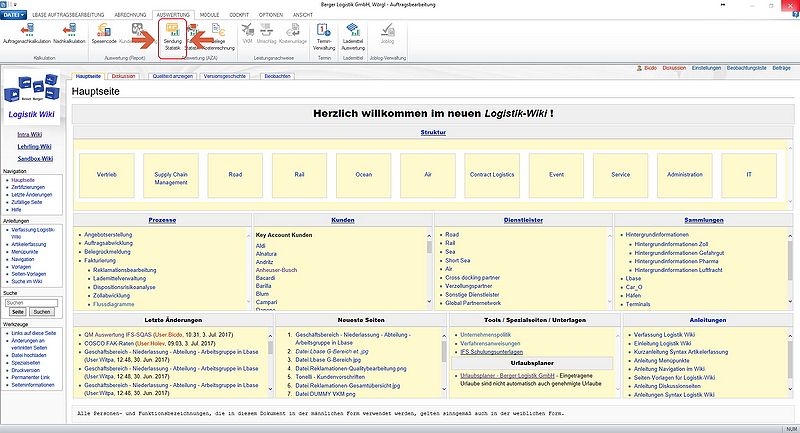Click the Sammlungen heading link

pos(704,220)
